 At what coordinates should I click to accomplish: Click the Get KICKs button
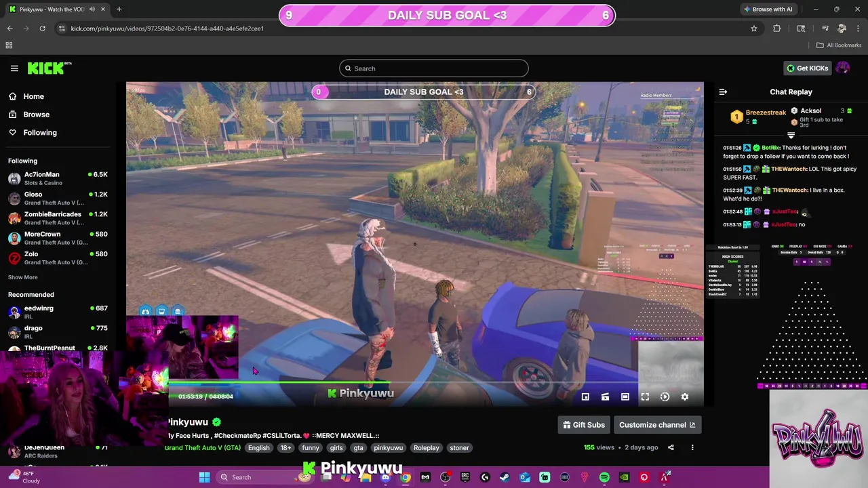807,68
